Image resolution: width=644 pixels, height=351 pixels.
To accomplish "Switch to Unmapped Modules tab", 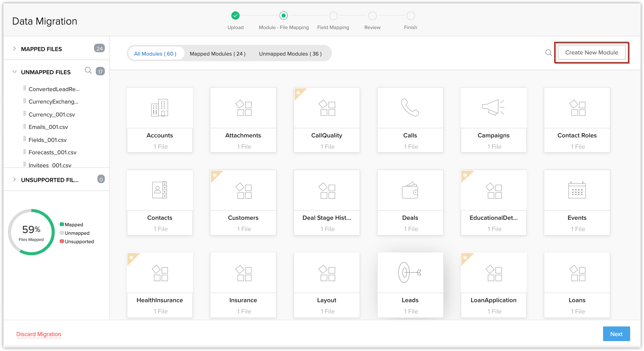I will point(290,54).
